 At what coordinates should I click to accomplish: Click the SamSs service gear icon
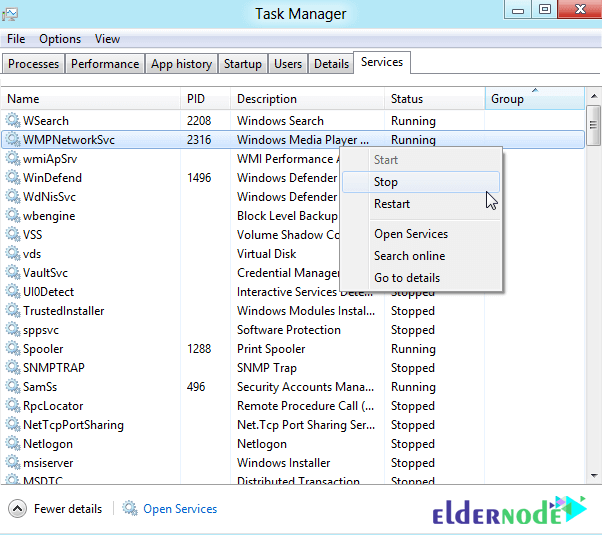13,386
